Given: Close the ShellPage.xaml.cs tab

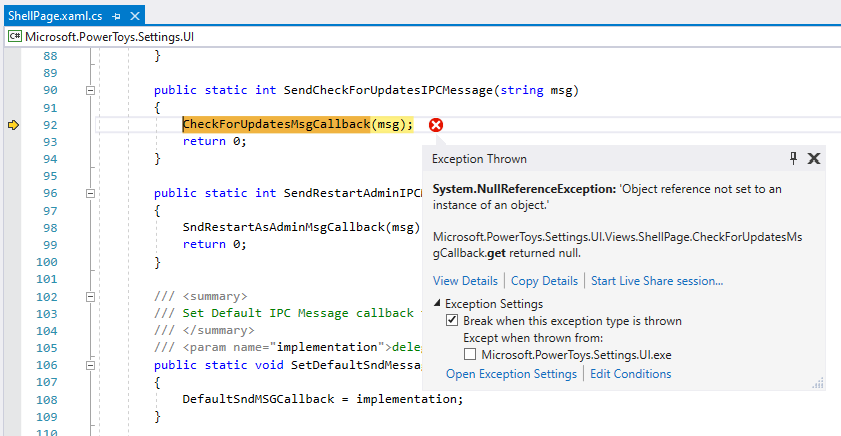Looking at the screenshot, I should pyautogui.click(x=135, y=16).
